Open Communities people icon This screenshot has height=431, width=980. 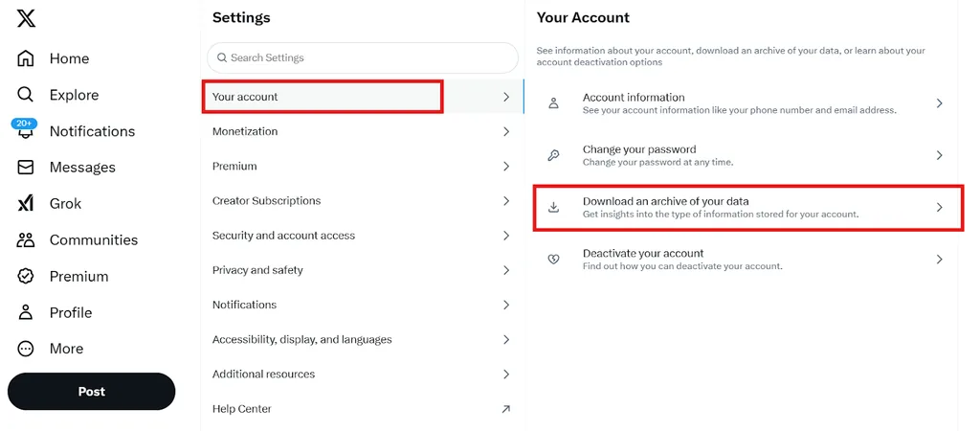26,239
